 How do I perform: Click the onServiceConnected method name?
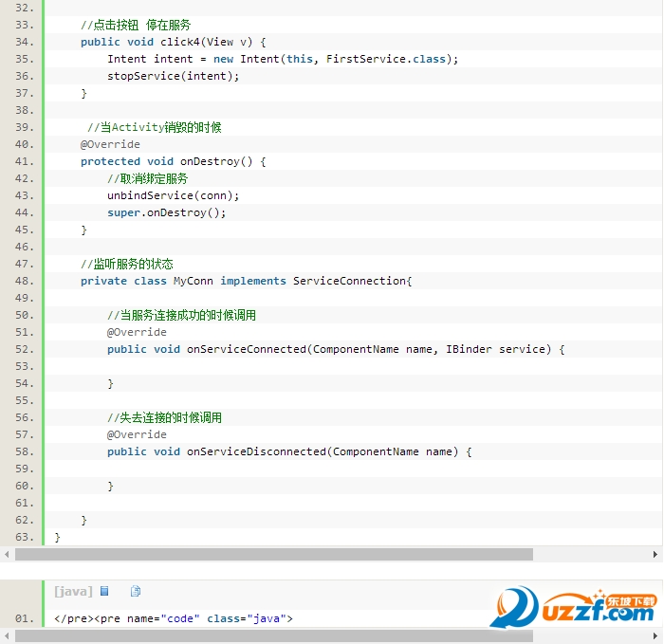[x=247, y=349]
